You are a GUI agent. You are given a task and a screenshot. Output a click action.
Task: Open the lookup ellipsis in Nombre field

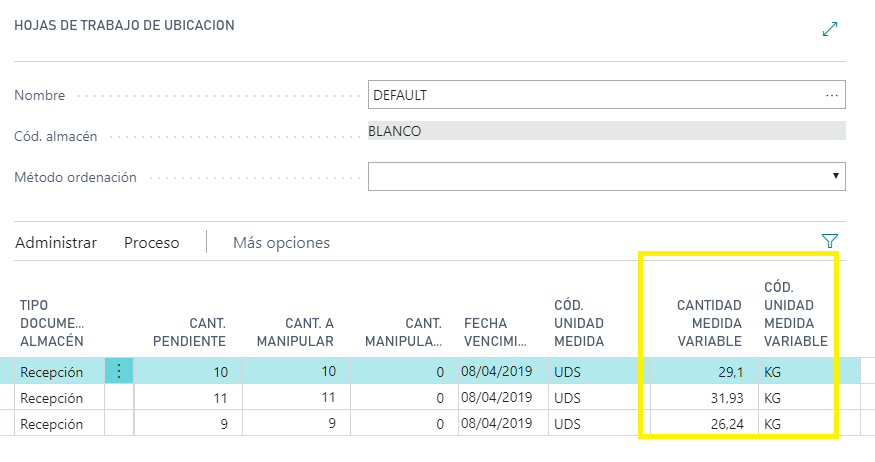[831, 95]
